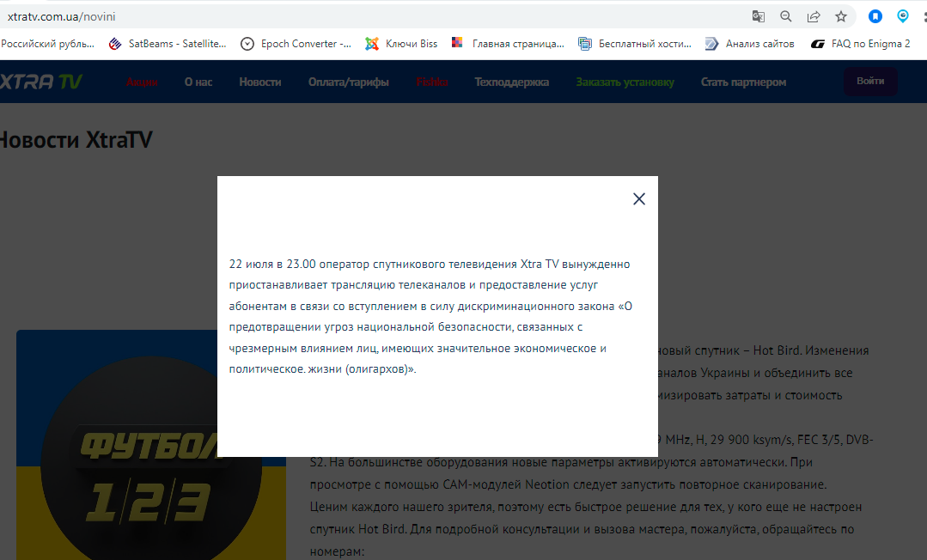Click the Заказать установку link
The width and height of the screenshot is (927, 560).
pyautogui.click(x=625, y=82)
